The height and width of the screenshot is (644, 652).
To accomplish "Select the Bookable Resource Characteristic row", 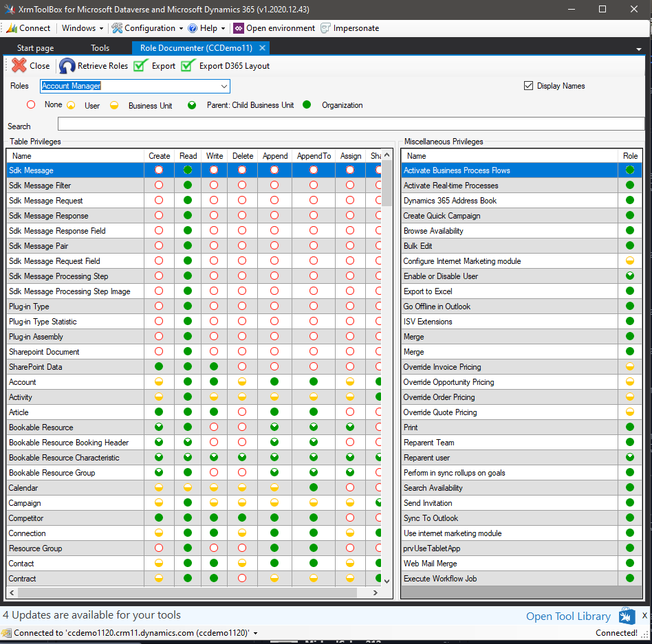I will click(194, 457).
